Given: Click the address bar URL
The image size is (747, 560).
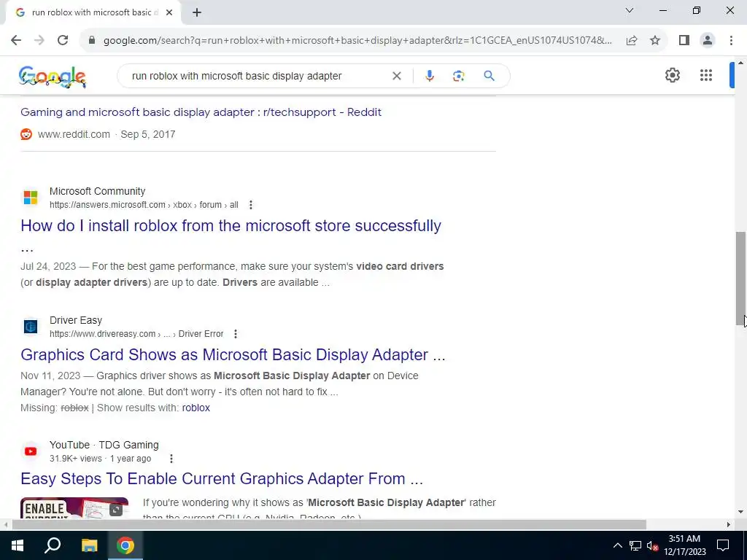Looking at the screenshot, I should (x=357, y=41).
